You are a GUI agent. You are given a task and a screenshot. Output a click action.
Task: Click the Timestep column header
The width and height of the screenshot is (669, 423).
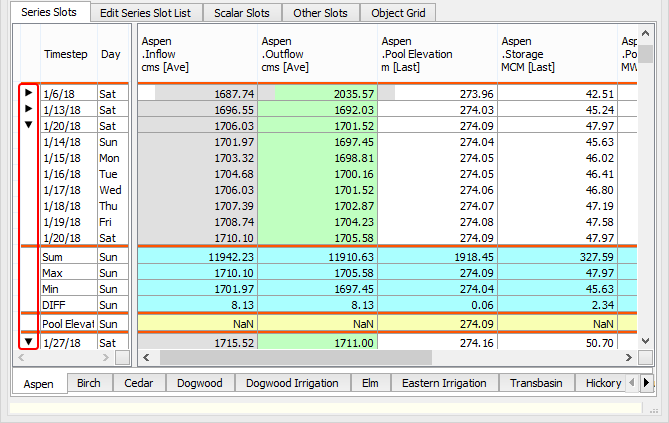[x=66, y=54]
